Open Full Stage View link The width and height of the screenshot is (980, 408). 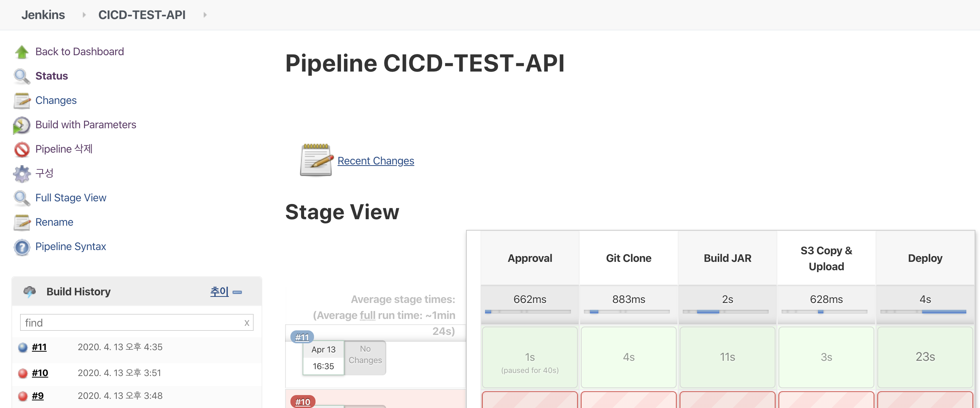pyautogui.click(x=71, y=198)
